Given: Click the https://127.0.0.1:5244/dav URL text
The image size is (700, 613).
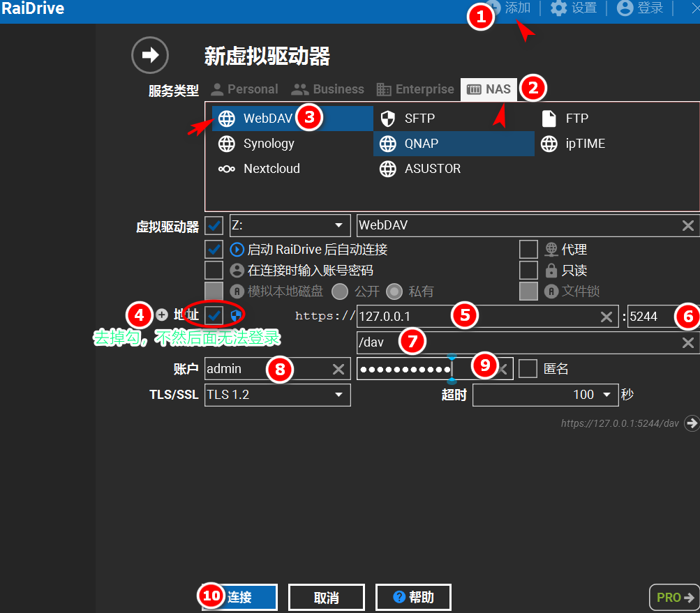Looking at the screenshot, I should click(x=620, y=423).
